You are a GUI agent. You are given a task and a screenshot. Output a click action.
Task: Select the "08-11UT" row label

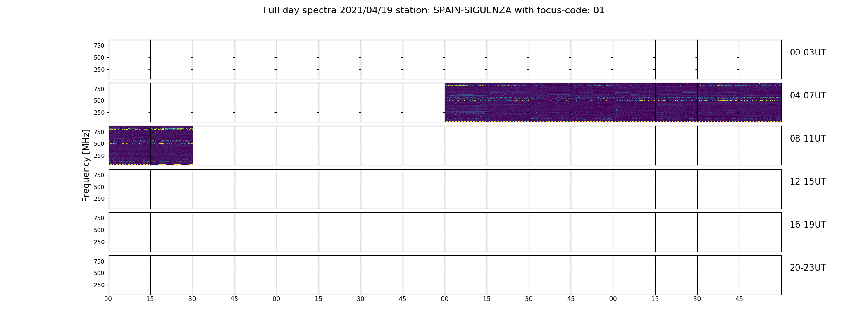(x=808, y=139)
